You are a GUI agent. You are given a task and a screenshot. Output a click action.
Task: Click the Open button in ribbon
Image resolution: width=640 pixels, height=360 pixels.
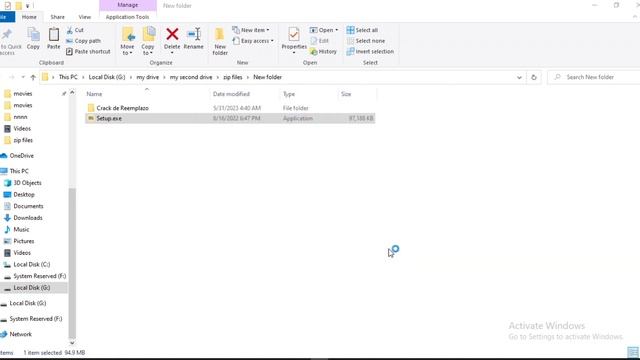click(x=324, y=30)
